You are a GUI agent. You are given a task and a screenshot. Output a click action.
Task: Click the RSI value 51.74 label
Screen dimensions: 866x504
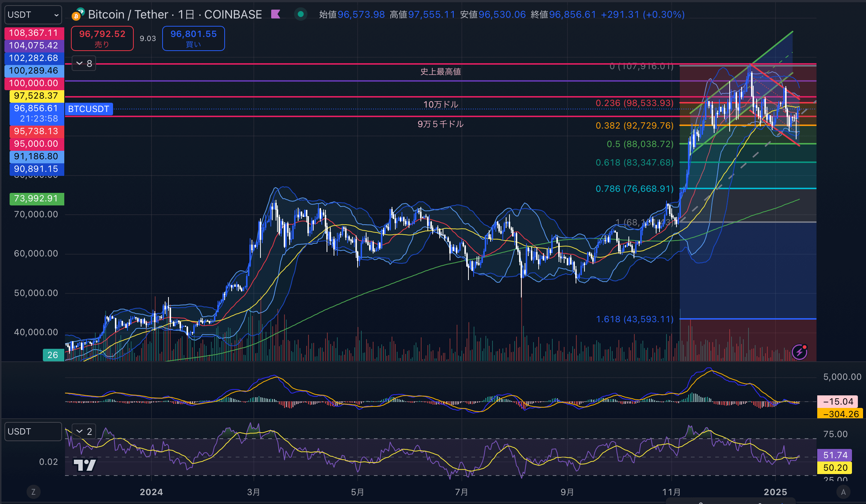point(835,455)
